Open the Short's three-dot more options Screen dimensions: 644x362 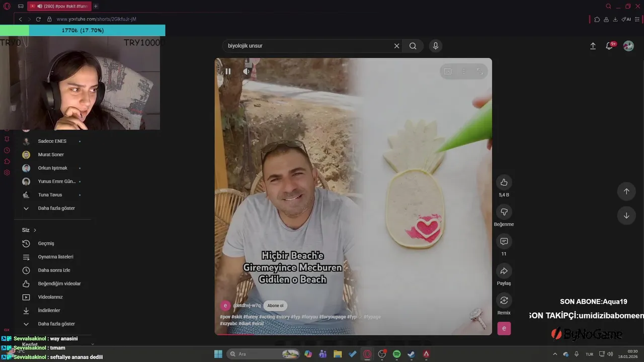tap(464, 71)
